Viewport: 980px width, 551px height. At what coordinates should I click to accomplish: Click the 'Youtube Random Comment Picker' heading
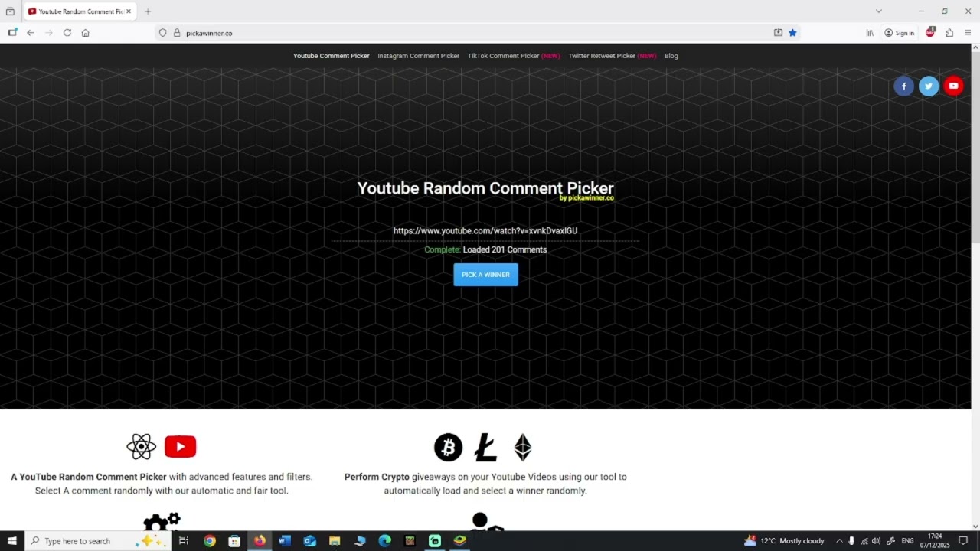[x=485, y=188]
